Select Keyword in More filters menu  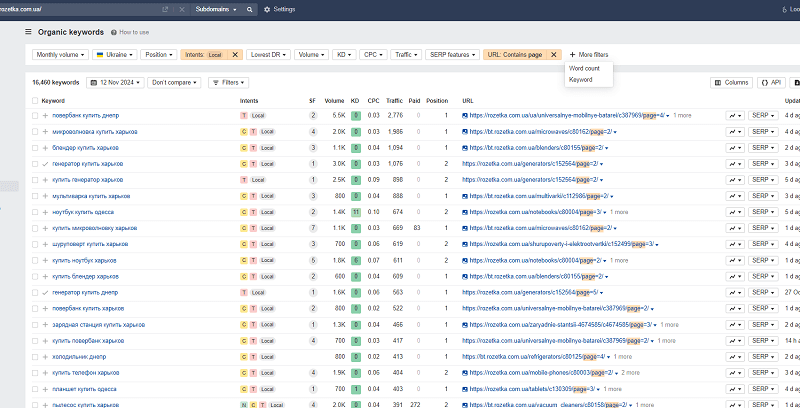581,80
